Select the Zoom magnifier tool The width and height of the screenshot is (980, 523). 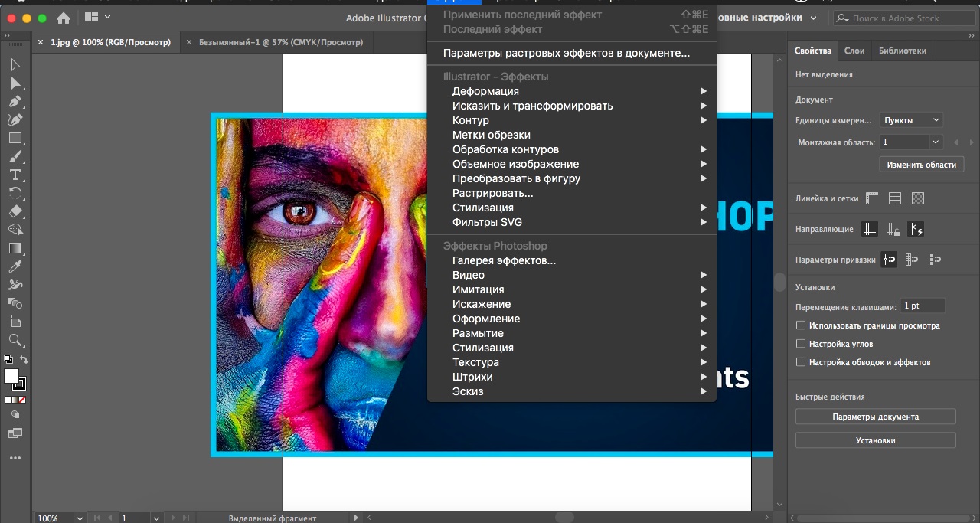point(15,340)
